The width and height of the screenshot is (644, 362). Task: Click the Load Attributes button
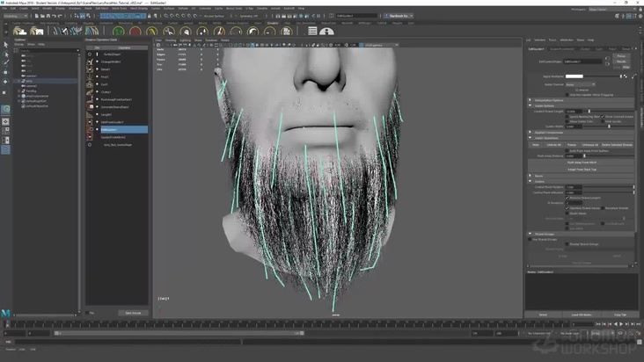582,315
